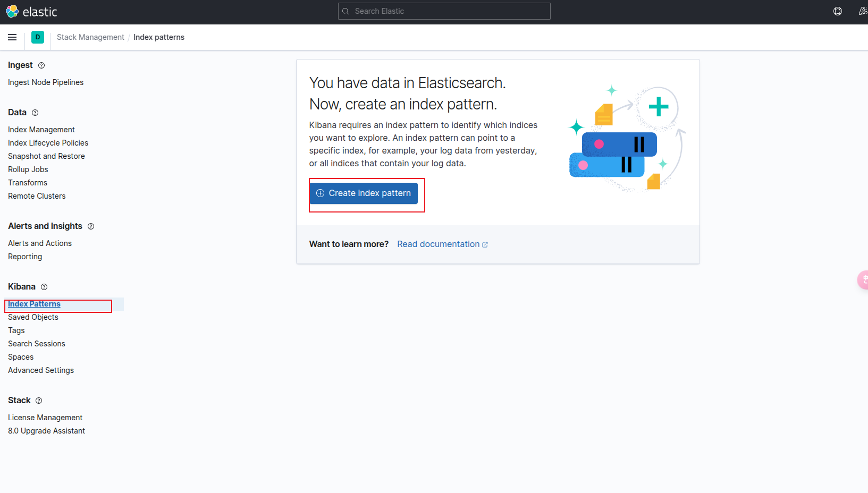Open Saved Objects
Image resolution: width=868 pixels, height=493 pixels.
coord(33,317)
